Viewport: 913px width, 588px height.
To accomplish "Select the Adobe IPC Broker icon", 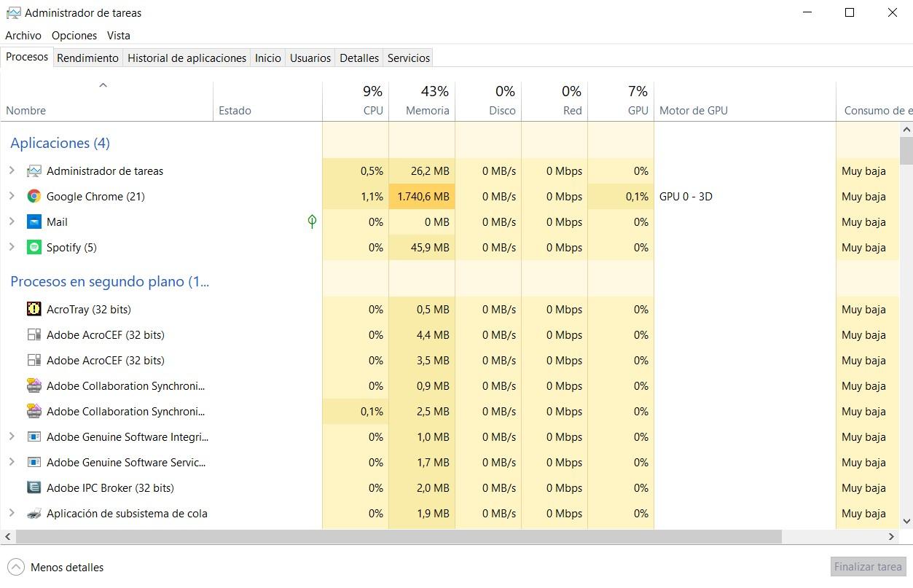I will 34,488.
